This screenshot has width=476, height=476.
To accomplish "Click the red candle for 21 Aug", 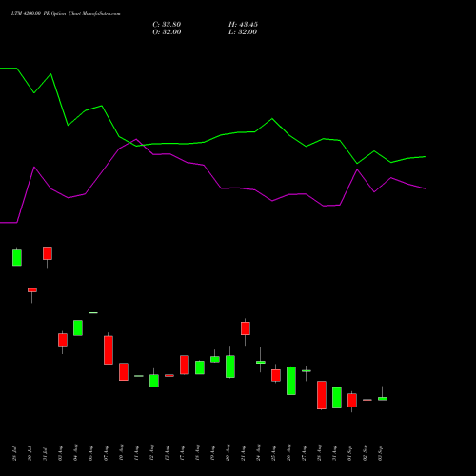I will (x=246, y=328).
